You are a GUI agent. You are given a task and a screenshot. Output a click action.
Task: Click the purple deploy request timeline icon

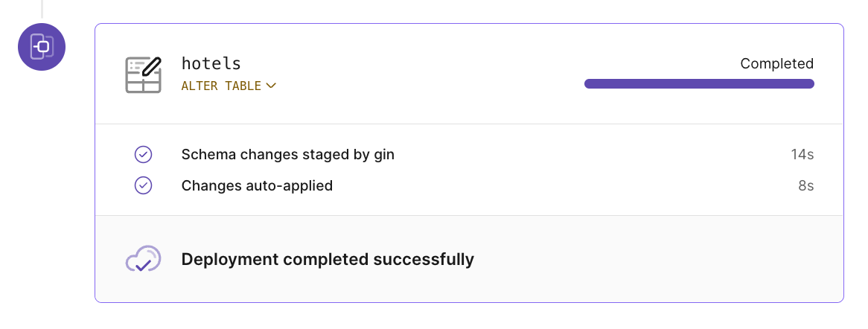42,47
